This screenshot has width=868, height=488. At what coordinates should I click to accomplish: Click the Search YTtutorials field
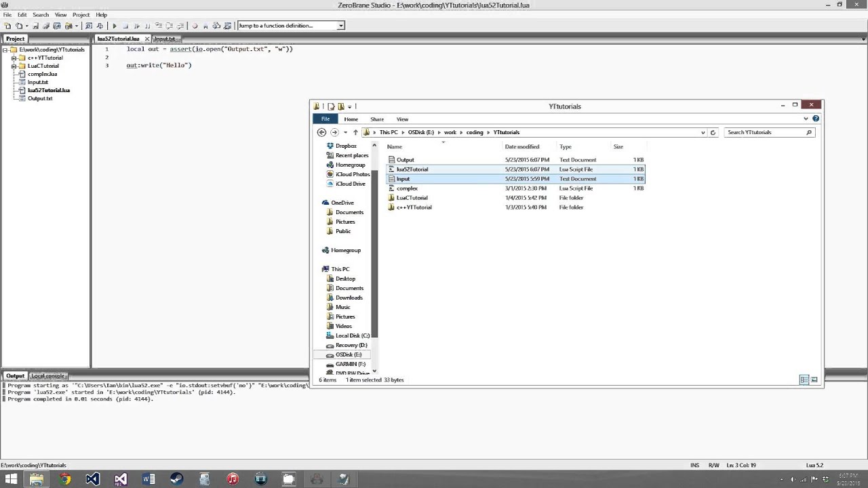click(x=769, y=132)
